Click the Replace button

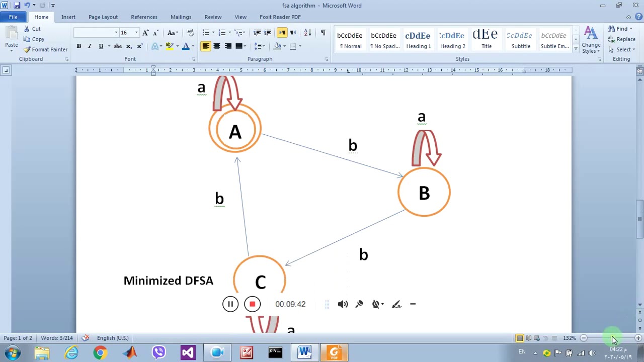tap(622, 39)
